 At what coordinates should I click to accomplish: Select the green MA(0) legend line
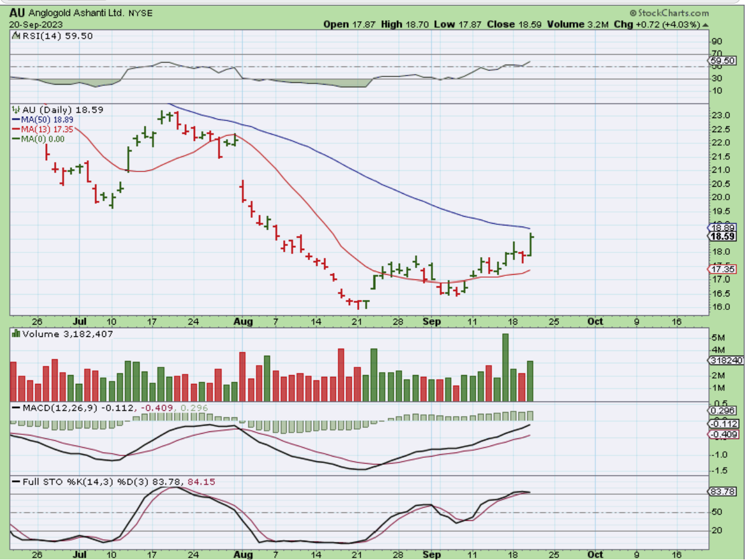click(x=16, y=139)
